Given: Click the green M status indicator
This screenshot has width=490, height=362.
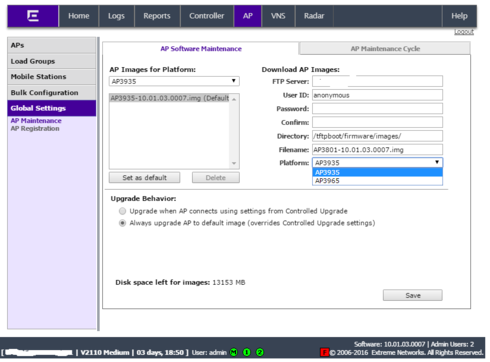Looking at the screenshot, I should [234, 352].
